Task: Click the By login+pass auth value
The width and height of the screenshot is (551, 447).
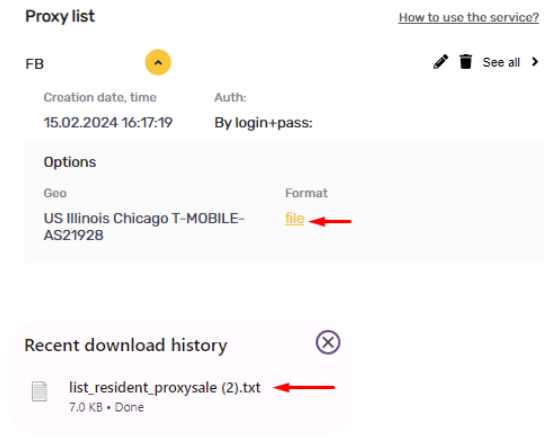Action: pyautogui.click(x=263, y=123)
